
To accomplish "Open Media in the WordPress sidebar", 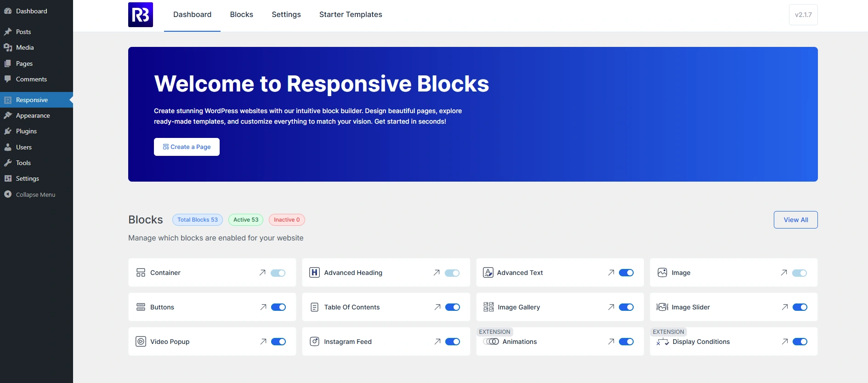I will pyautogui.click(x=36, y=47).
